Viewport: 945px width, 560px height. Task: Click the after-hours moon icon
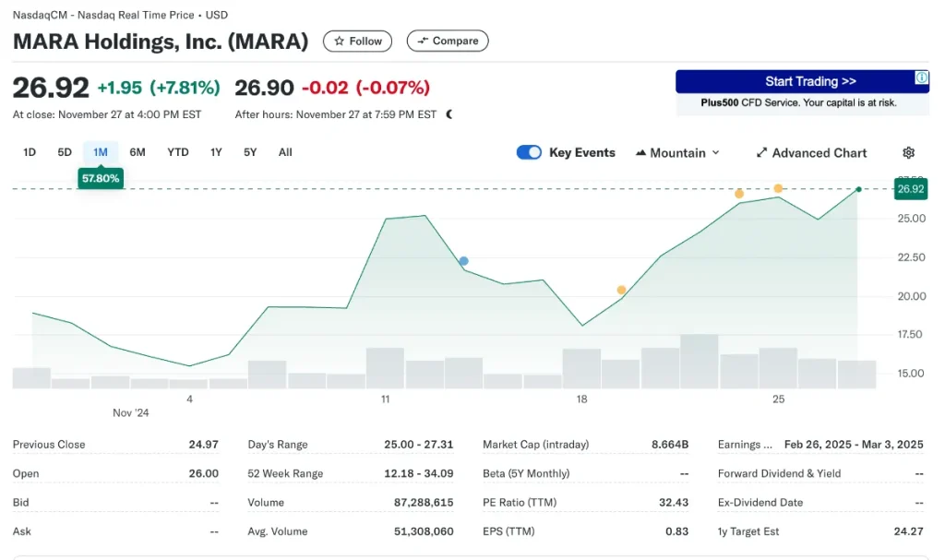coord(449,114)
